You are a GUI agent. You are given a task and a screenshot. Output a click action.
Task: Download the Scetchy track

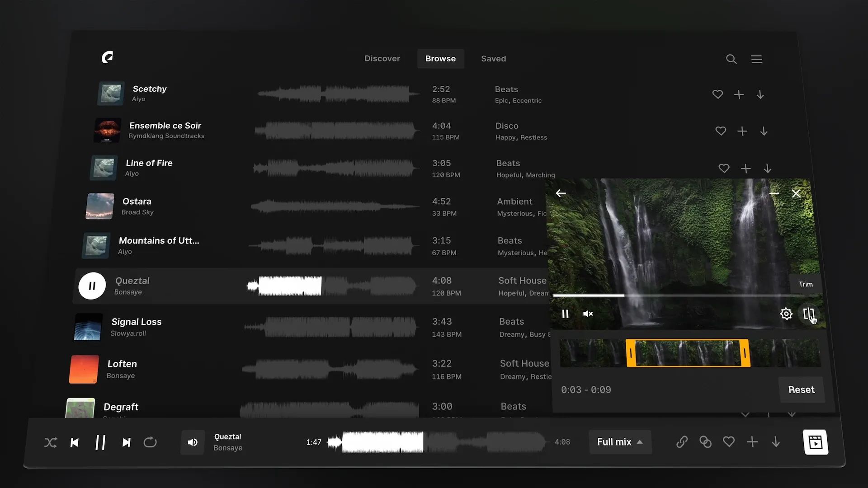[760, 94]
